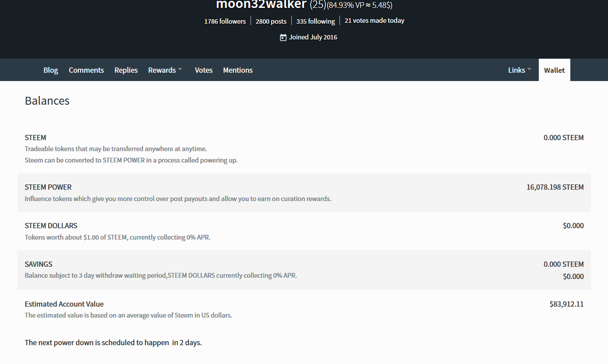Select the $83,912.11 estimated account value
This screenshot has width=608, height=364.
pyautogui.click(x=567, y=304)
